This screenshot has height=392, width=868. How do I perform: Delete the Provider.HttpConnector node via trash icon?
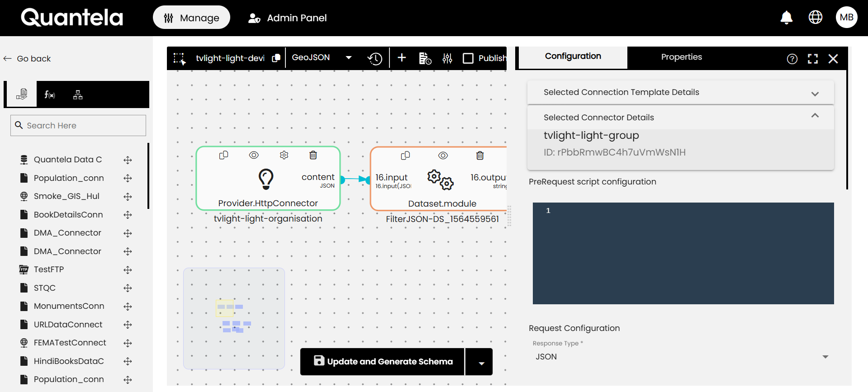313,155
